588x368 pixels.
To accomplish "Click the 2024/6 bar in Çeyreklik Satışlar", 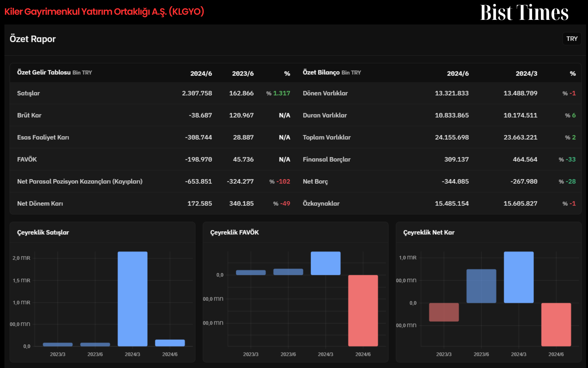I will click(170, 343).
